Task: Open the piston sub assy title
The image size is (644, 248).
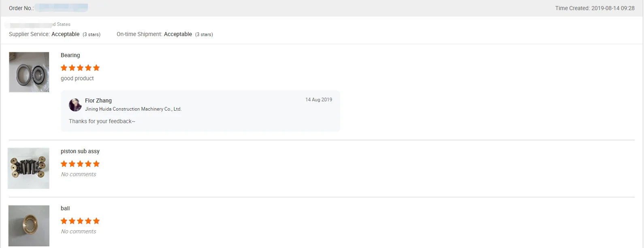Action: 80,151
